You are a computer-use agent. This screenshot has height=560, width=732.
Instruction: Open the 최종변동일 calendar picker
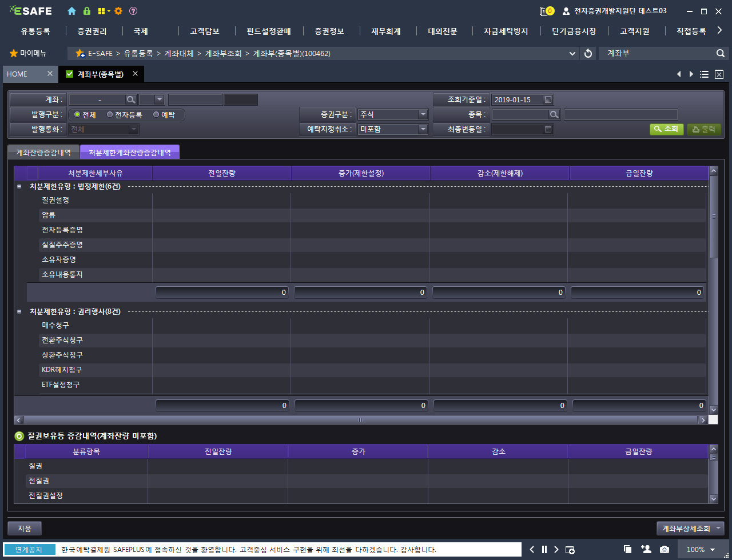[x=548, y=129]
